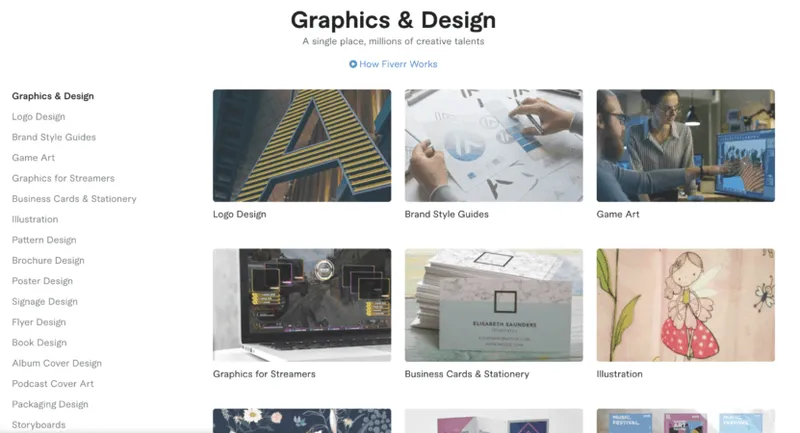Select Brochure Design from the sidebar
The width and height of the screenshot is (800, 433).
pos(48,261)
